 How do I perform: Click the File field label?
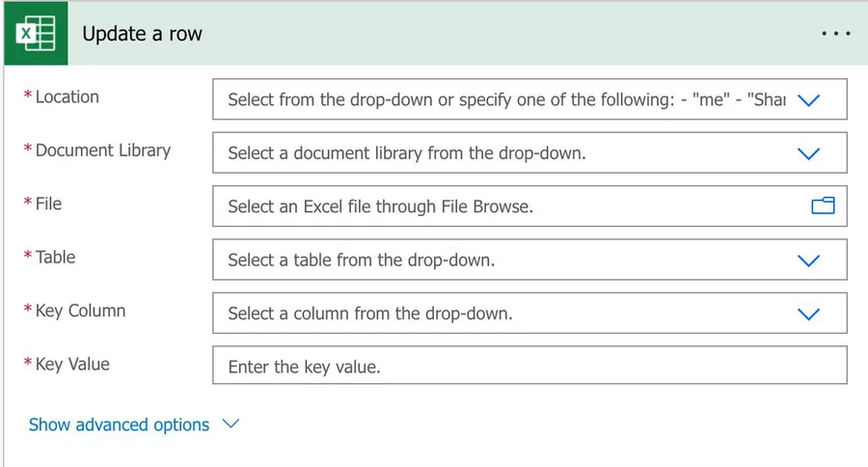[48, 204]
